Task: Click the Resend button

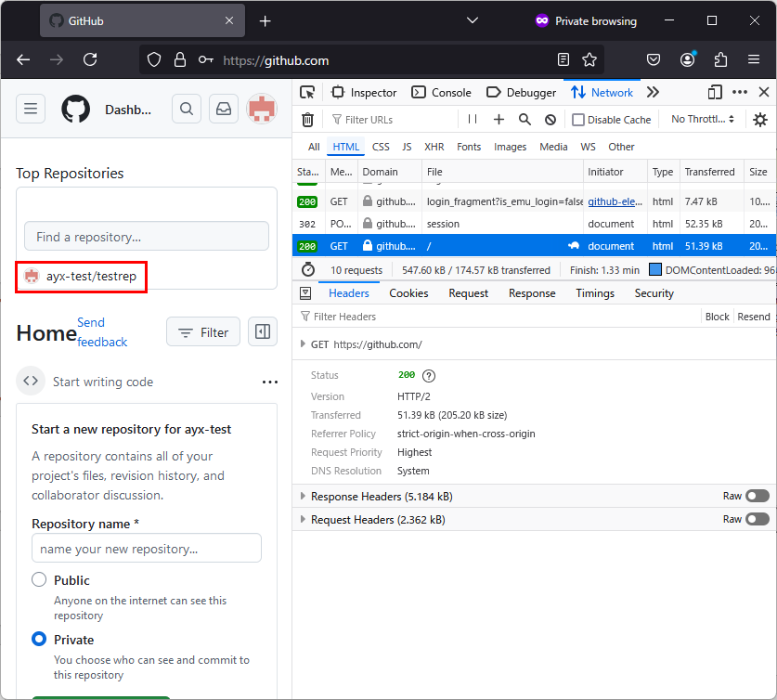Action: pyautogui.click(x=754, y=317)
